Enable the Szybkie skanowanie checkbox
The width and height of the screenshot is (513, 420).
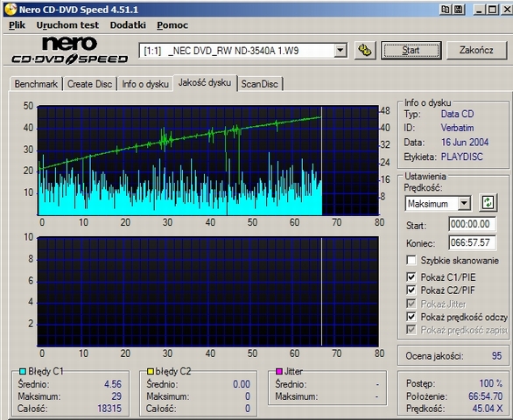pos(411,260)
